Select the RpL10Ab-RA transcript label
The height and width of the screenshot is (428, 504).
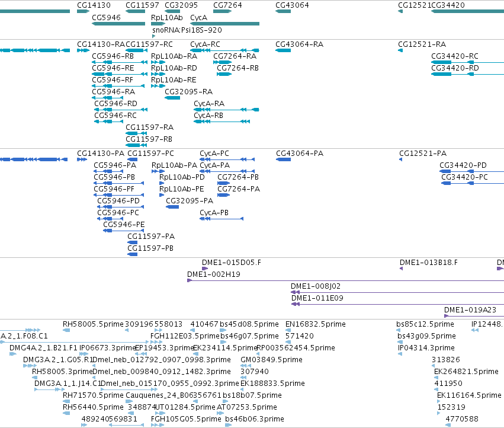174,56
